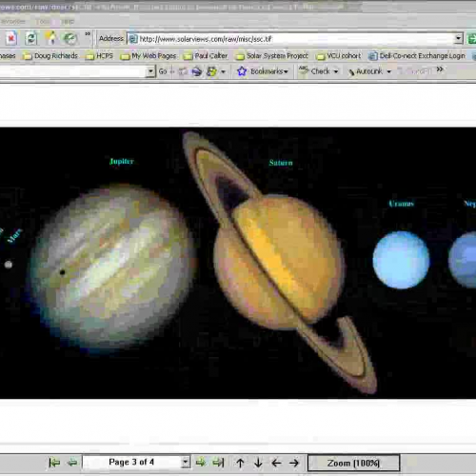Viewport: 476px width, 476px height.
Task: Open the Google search box dropdown
Action: point(150,71)
